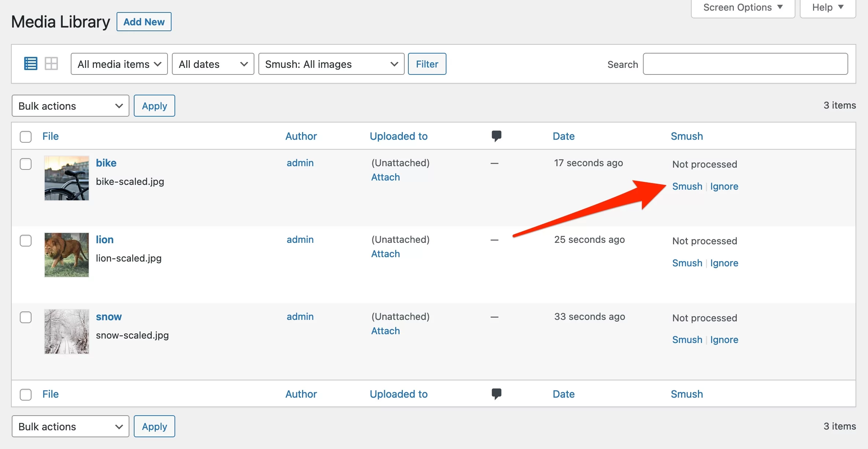The width and height of the screenshot is (868, 449).
Task: Sort by the comments column icon
Action: [x=497, y=136]
